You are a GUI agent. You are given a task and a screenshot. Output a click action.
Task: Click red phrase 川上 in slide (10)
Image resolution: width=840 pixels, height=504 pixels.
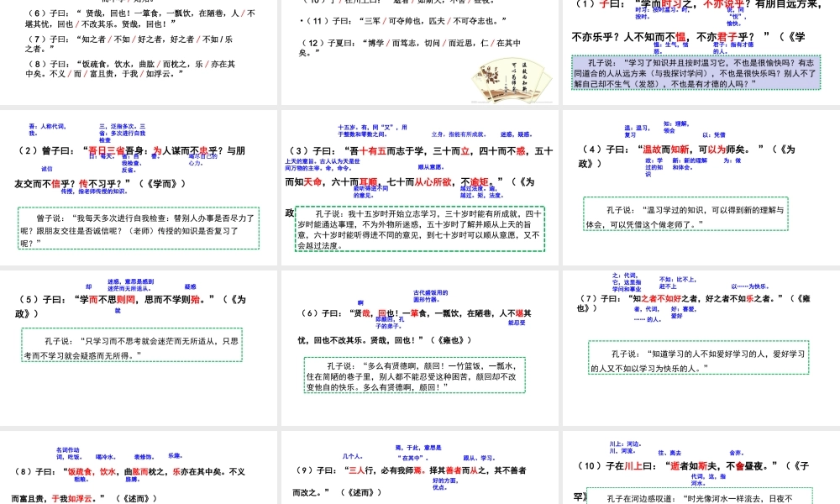point(633,466)
